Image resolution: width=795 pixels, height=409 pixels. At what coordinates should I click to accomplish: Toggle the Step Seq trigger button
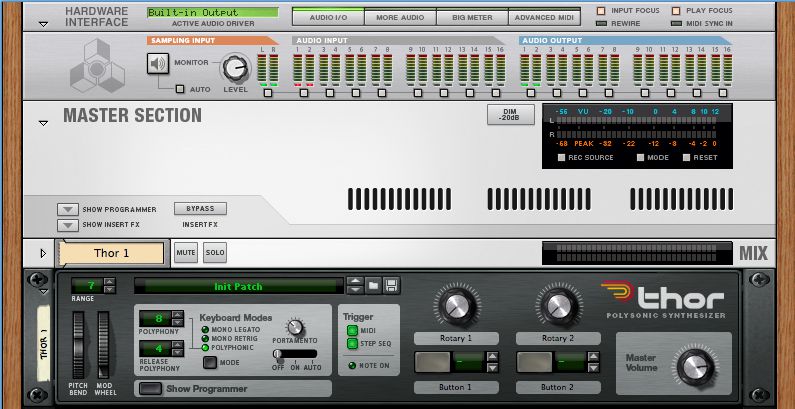pyautogui.click(x=352, y=344)
